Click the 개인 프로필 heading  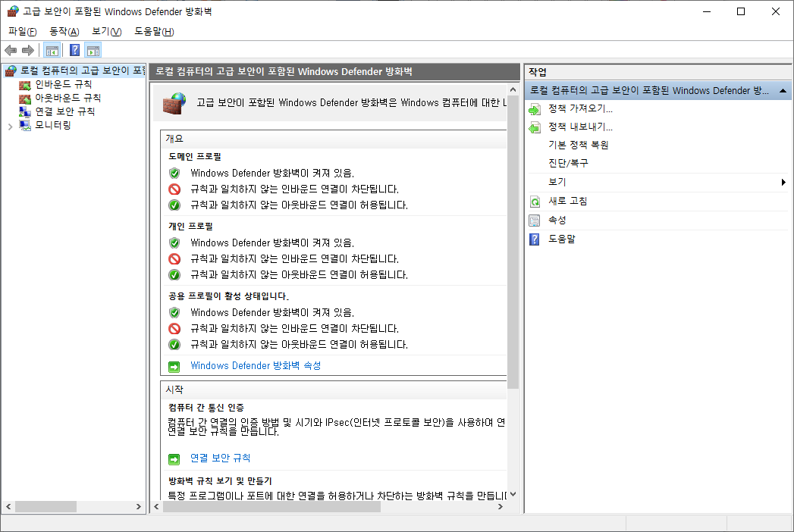point(191,227)
